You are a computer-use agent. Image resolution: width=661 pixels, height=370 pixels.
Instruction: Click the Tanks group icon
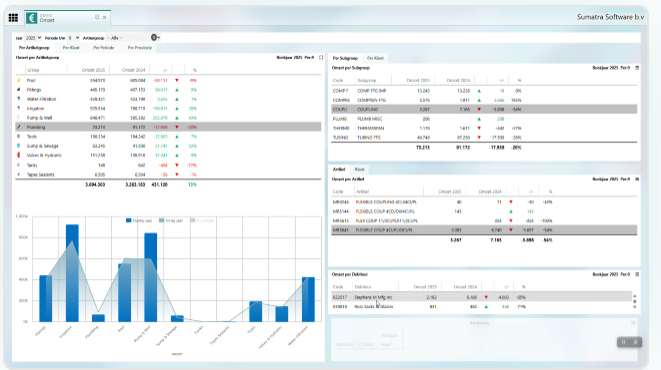[x=19, y=165]
